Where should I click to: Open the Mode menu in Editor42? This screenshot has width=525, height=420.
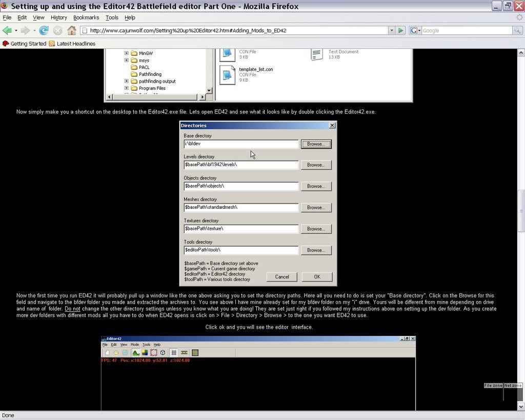pyautogui.click(x=135, y=344)
